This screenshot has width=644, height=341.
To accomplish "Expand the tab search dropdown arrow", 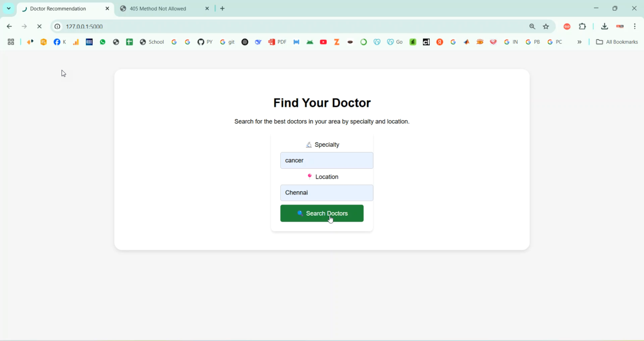I will pyautogui.click(x=9, y=9).
